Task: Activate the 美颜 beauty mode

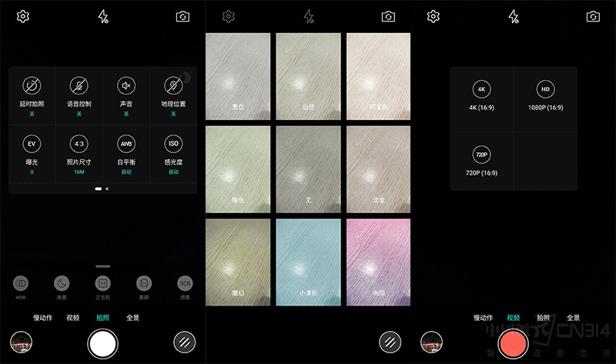Action: pyautogui.click(x=143, y=283)
